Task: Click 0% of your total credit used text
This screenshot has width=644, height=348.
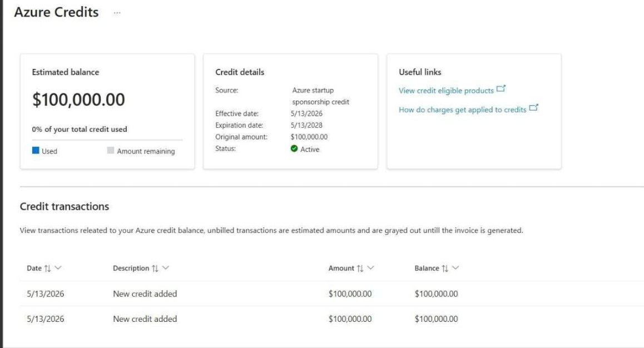Action: click(80, 130)
